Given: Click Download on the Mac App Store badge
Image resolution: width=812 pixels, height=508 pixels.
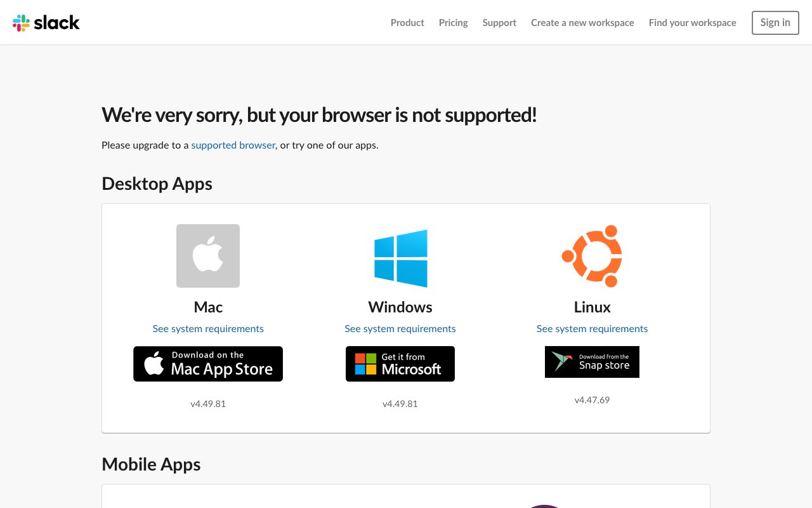Looking at the screenshot, I should (208, 364).
